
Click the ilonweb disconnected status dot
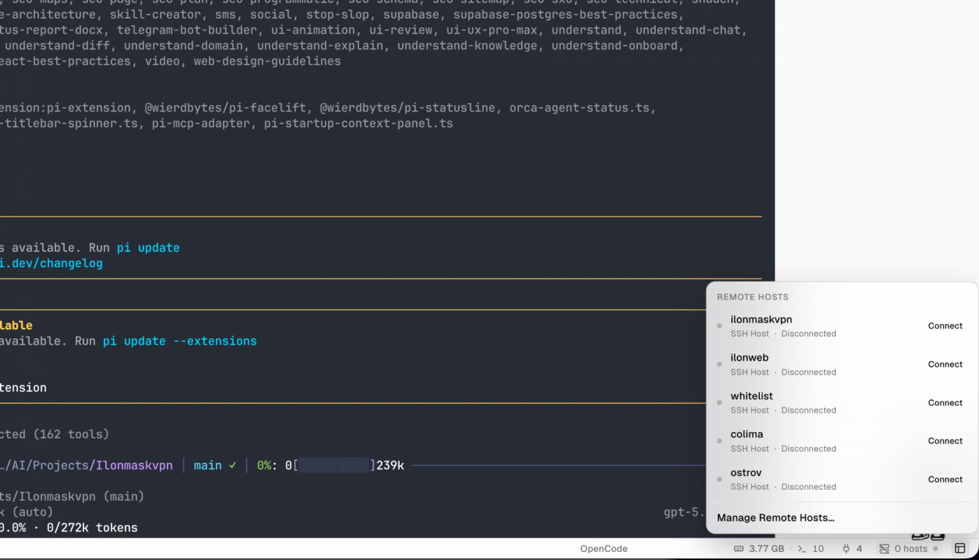[719, 364]
